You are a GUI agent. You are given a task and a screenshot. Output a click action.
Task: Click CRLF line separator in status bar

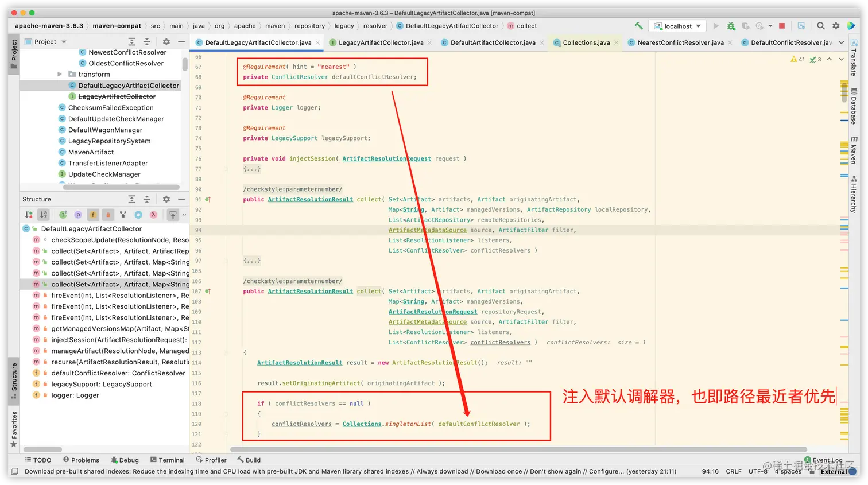pyautogui.click(x=734, y=471)
